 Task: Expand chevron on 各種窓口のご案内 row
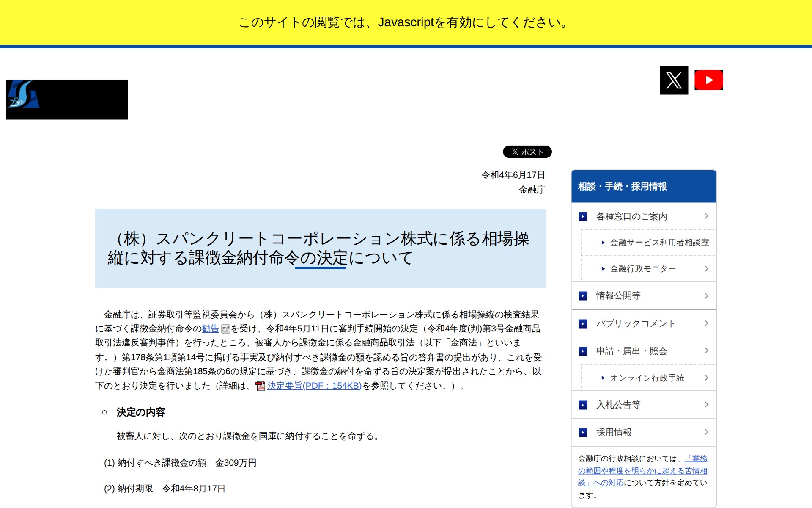(706, 216)
